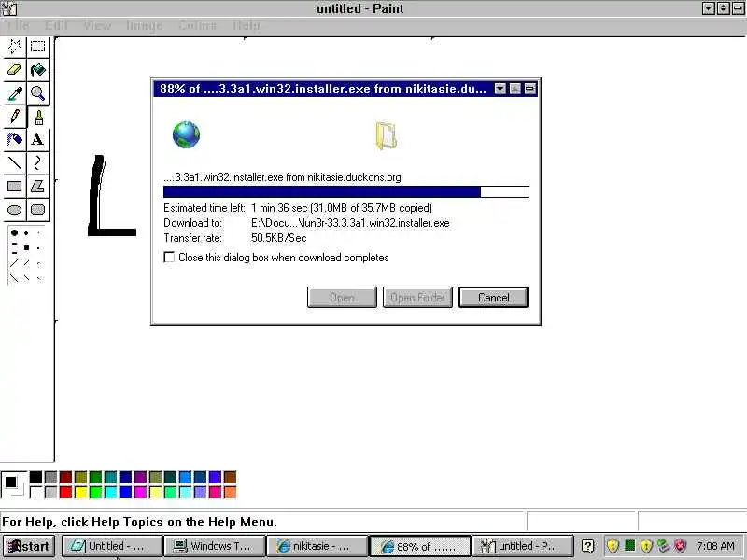Select the Curve tool

[37, 163]
